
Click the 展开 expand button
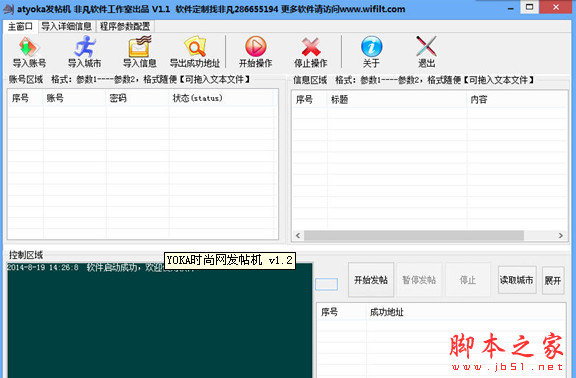553,281
